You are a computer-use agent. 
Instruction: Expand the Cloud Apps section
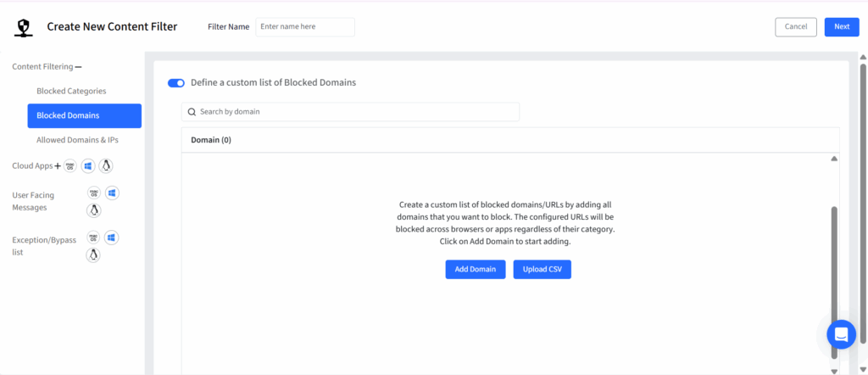tap(58, 165)
